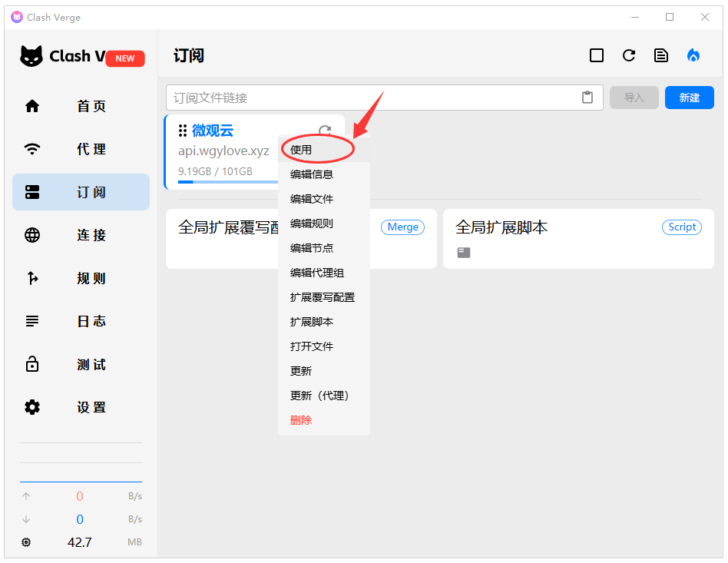Click the refresh-all icon in the header
This screenshot has height=563, width=728.
(629, 55)
